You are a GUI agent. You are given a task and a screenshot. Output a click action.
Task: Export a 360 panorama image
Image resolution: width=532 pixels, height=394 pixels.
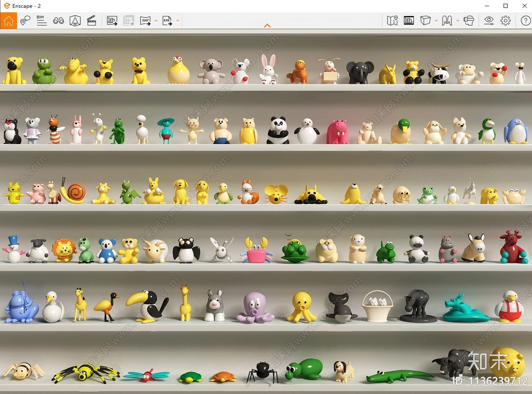click(145, 21)
